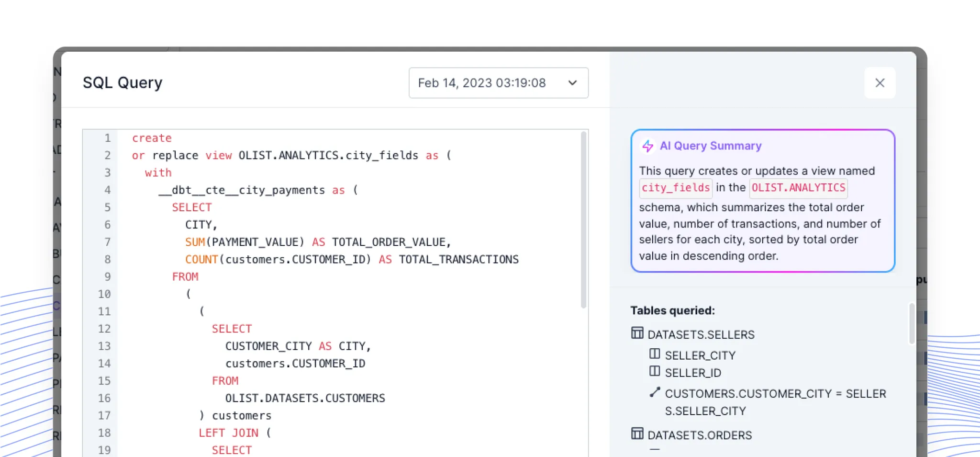980x457 pixels.
Task: Click the DATASETS.SELLERS table icon
Action: [637, 333]
